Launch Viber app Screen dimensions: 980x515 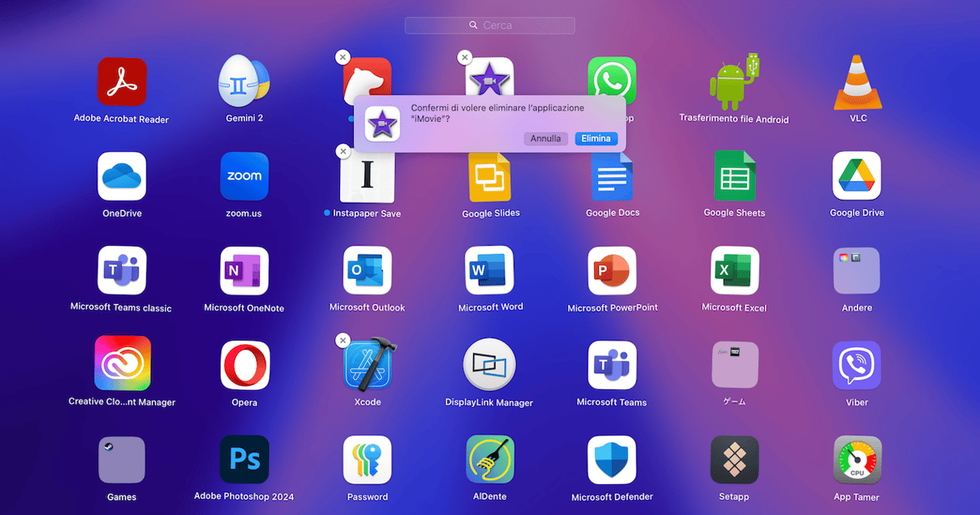pos(857,365)
